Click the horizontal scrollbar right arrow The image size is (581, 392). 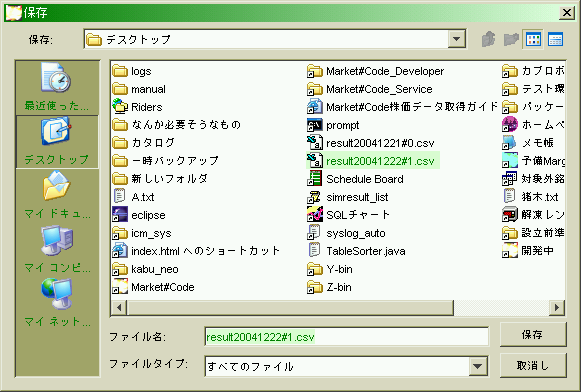[x=557, y=308]
